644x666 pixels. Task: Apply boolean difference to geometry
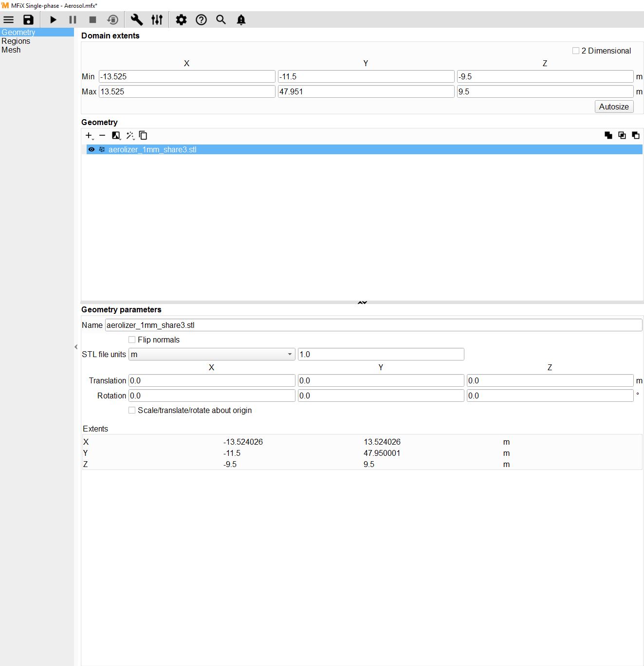[636, 136]
